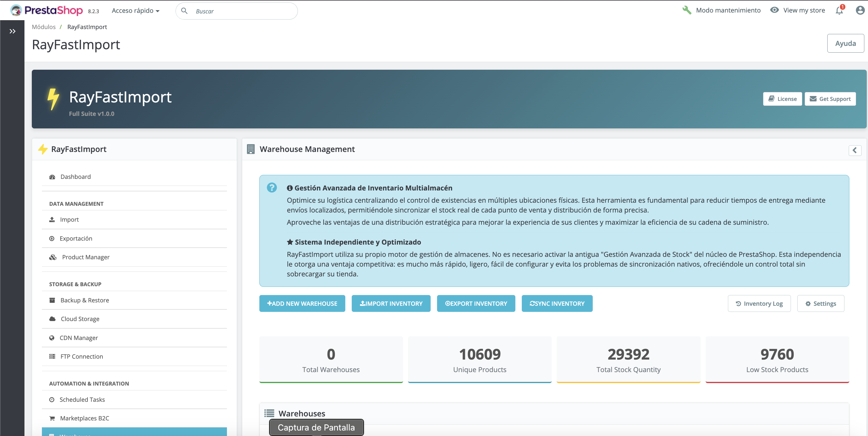Click the notifications bell icon
The width and height of the screenshot is (868, 436).
click(839, 11)
